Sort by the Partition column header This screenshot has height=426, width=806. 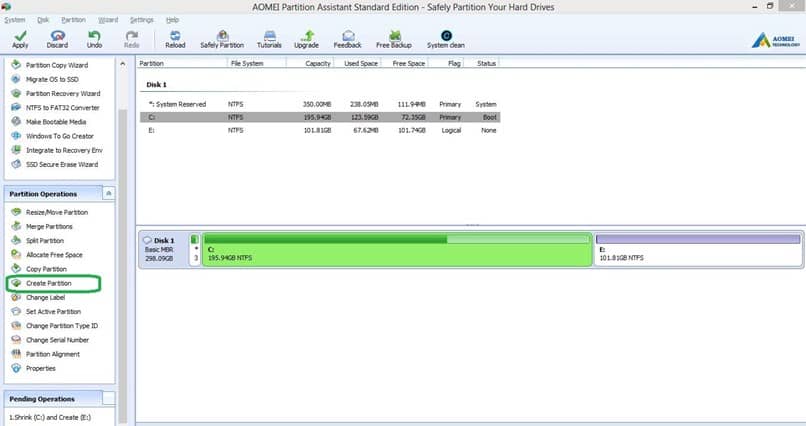(182, 63)
